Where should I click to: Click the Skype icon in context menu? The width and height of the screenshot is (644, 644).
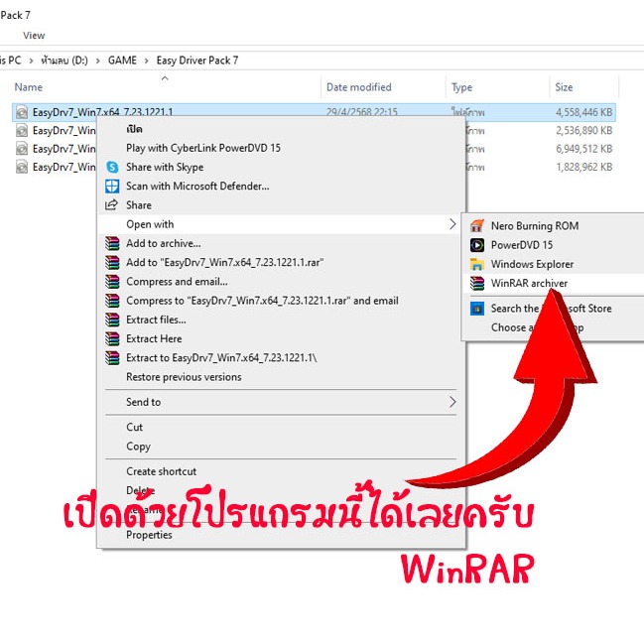111,168
